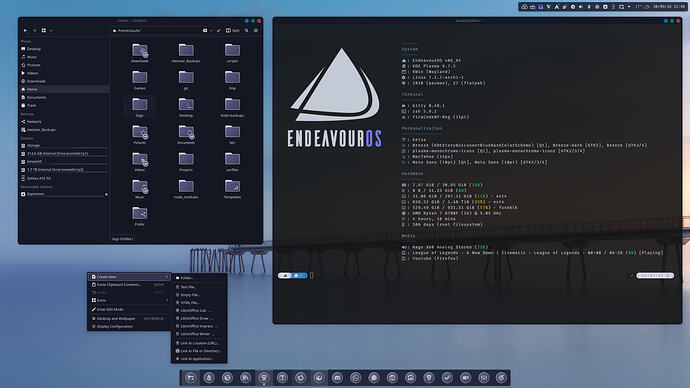The width and height of the screenshot is (690, 388).
Task: Open Network in Dolphin sidebar
Action: tap(64, 121)
